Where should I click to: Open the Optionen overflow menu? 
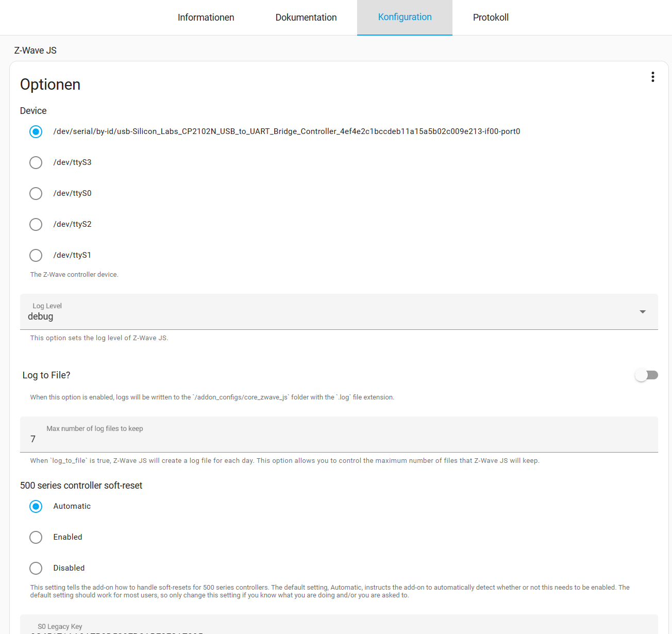coord(652,76)
